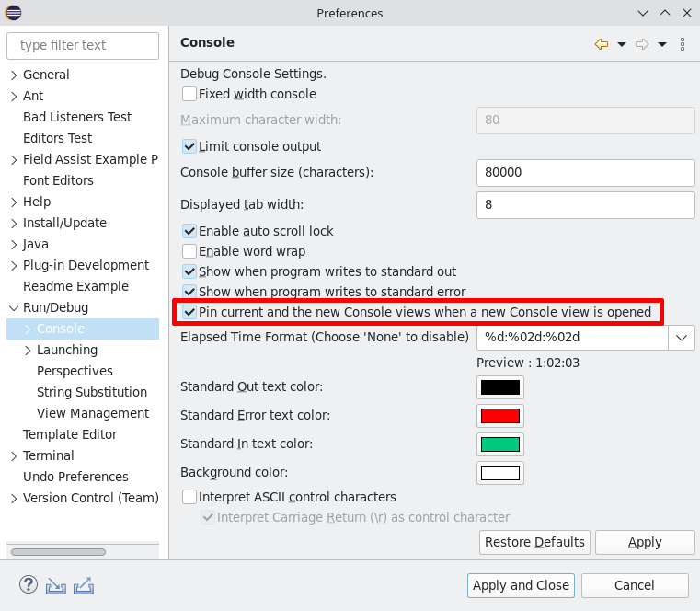Toggle Show when program writes to standard error

click(x=189, y=292)
